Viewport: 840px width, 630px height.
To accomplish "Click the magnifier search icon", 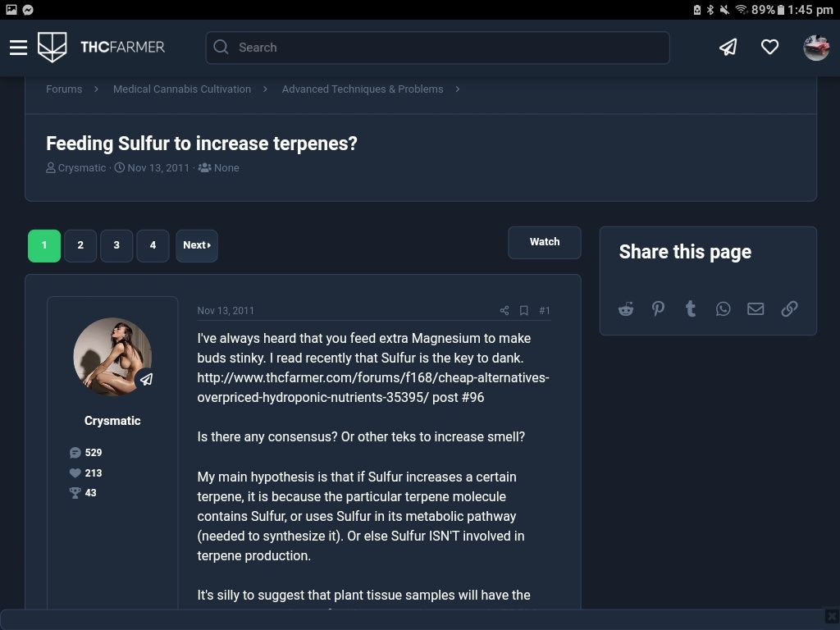I will [221, 47].
